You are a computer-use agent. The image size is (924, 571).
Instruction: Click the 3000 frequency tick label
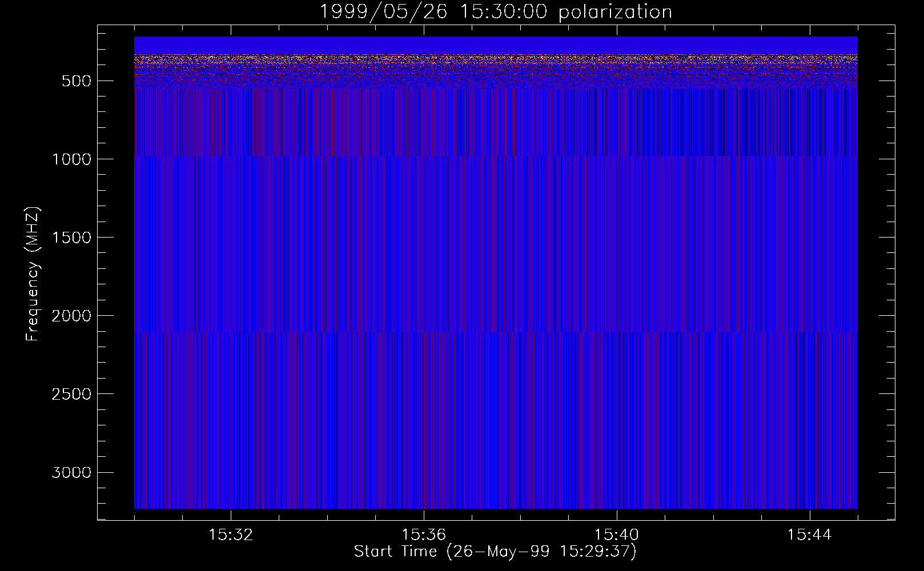[71, 473]
